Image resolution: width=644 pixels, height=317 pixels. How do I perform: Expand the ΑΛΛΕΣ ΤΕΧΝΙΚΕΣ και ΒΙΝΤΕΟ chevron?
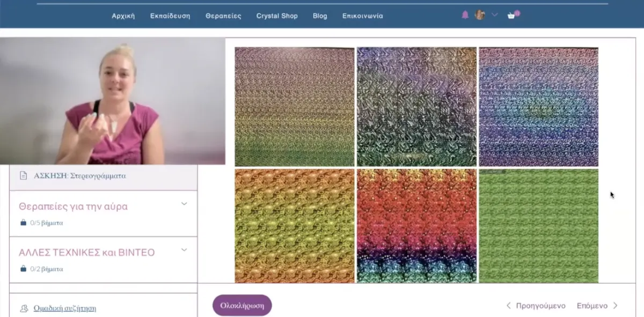[184, 250]
